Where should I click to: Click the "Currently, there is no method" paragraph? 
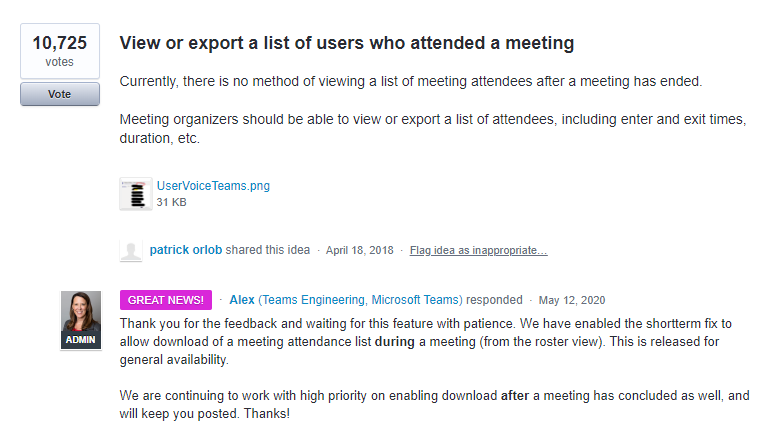click(411, 81)
